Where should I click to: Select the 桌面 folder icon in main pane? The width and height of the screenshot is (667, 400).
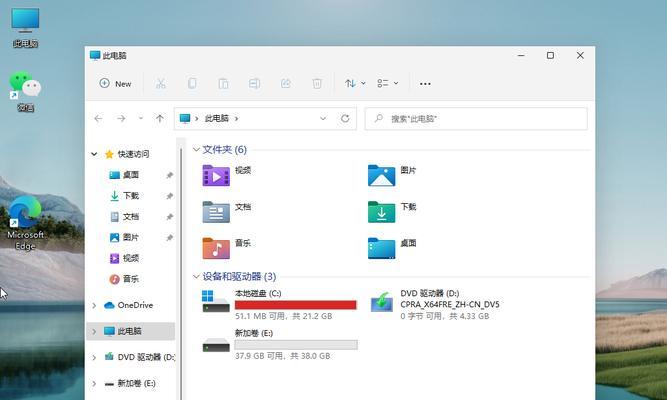click(382, 248)
